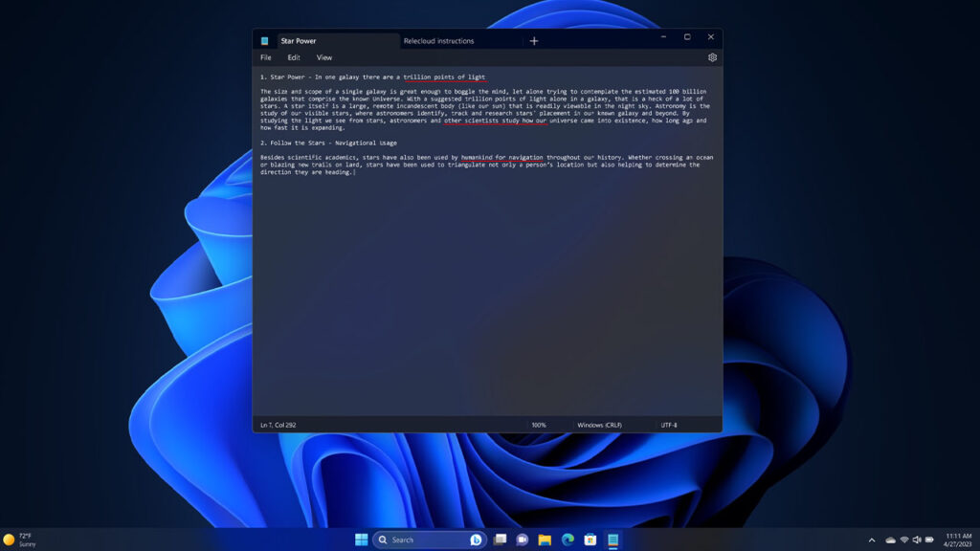Launch Microsoft Edge from the taskbar
This screenshot has height=551, width=980.
point(566,539)
